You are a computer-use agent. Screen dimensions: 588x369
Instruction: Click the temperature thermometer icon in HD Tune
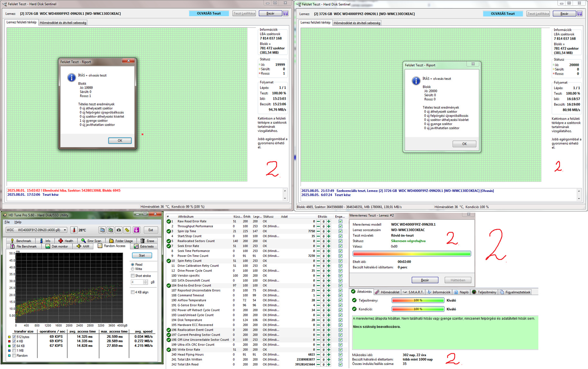coord(74,230)
